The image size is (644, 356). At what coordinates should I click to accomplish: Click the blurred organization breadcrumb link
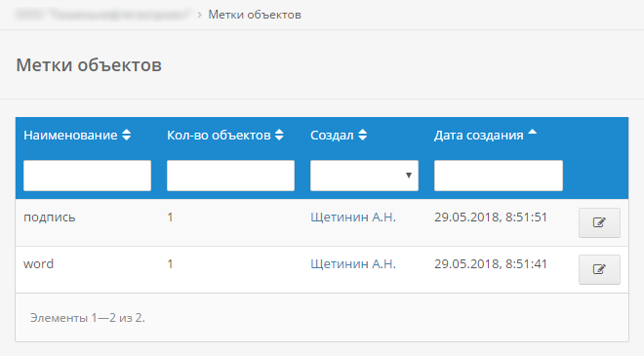pyautogui.click(x=102, y=15)
